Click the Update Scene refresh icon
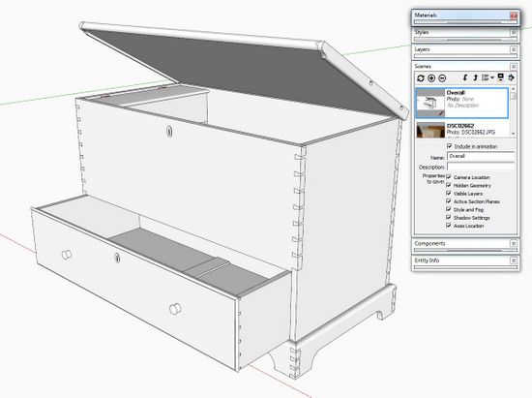Viewport: 532px width, 398px height. (x=421, y=78)
